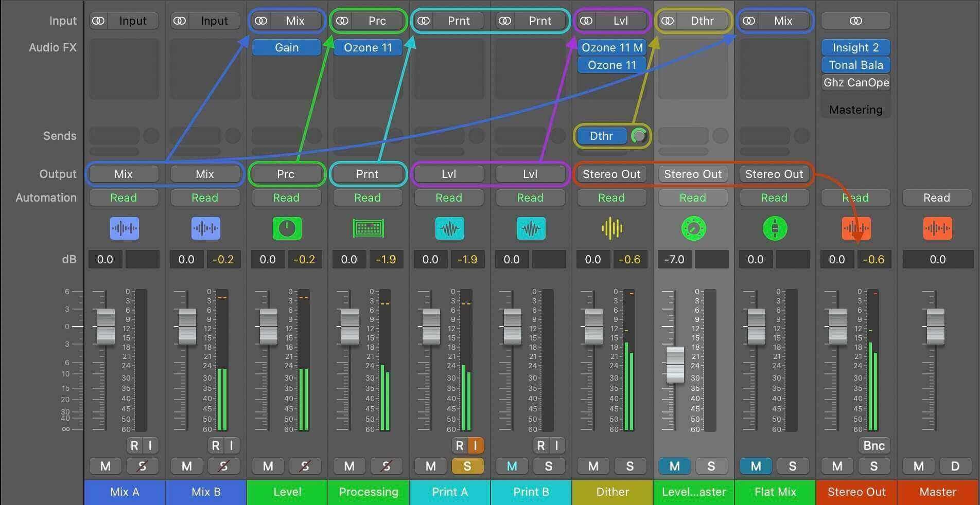Click the Master channel icon
Viewport: 980px width, 505px height.
(x=937, y=228)
